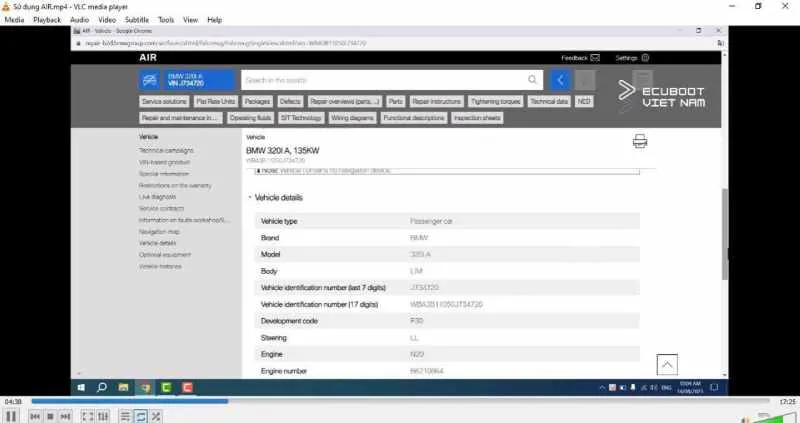The width and height of the screenshot is (800, 423).
Task: Open the Playback menu in VLC
Action: (x=47, y=19)
